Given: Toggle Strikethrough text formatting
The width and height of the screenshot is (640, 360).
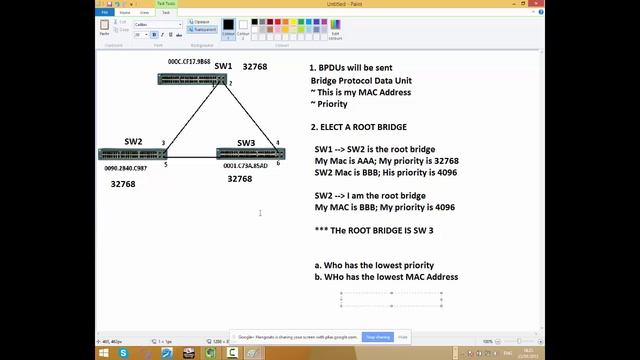Looking at the screenshot, I should pos(179,35).
